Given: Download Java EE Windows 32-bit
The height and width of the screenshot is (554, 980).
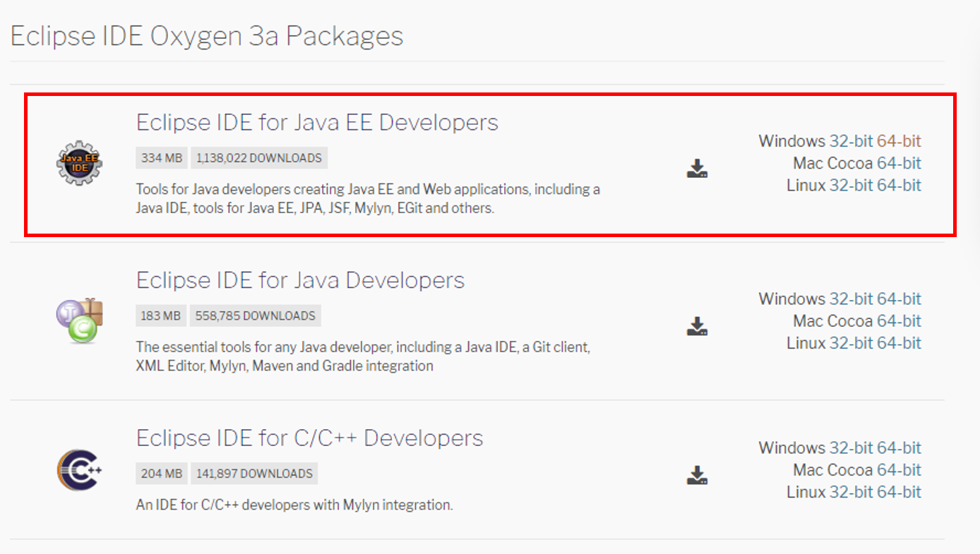Looking at the screenshot, I should (851, 141).
